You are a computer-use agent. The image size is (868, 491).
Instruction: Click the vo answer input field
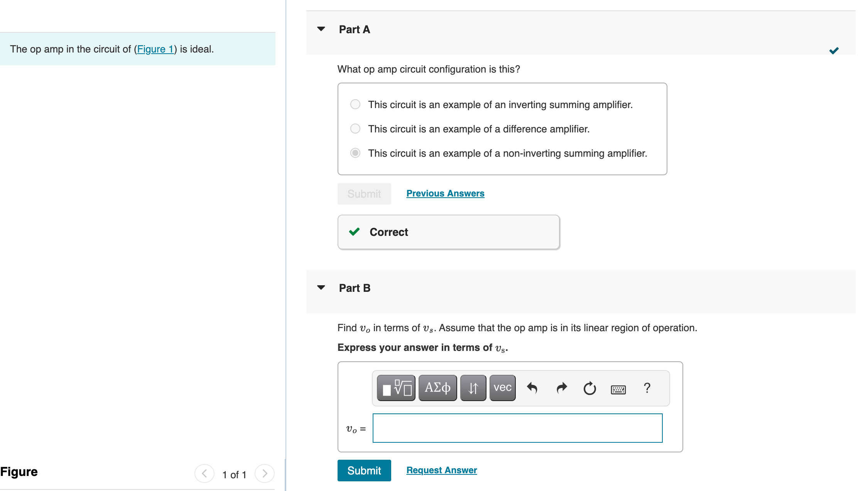(x=517, y=428)
